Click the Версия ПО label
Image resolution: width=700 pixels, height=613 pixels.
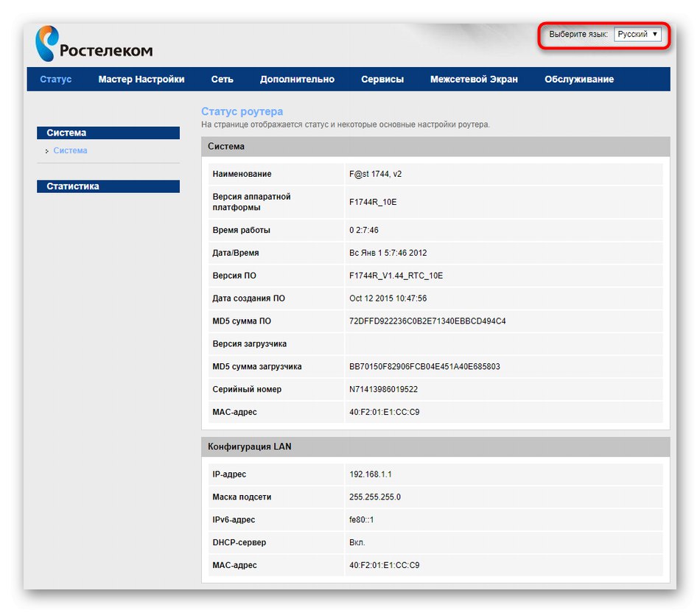pyautogui.click(x=234, y=276)
